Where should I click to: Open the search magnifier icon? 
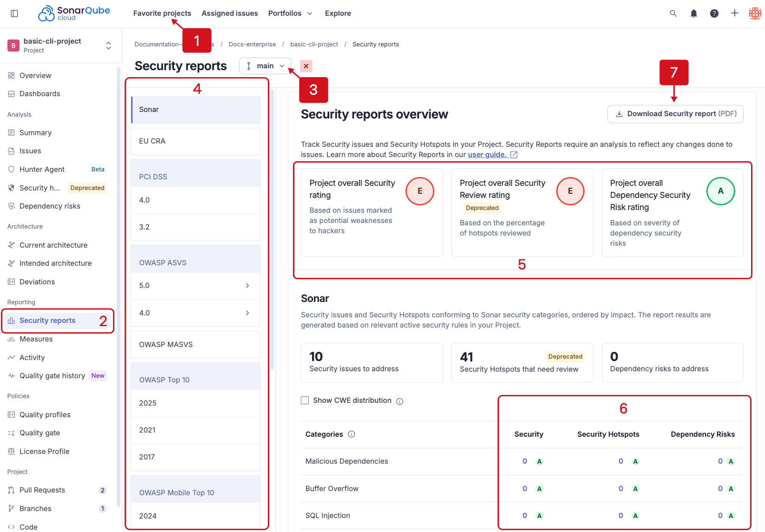click(673, 13)
